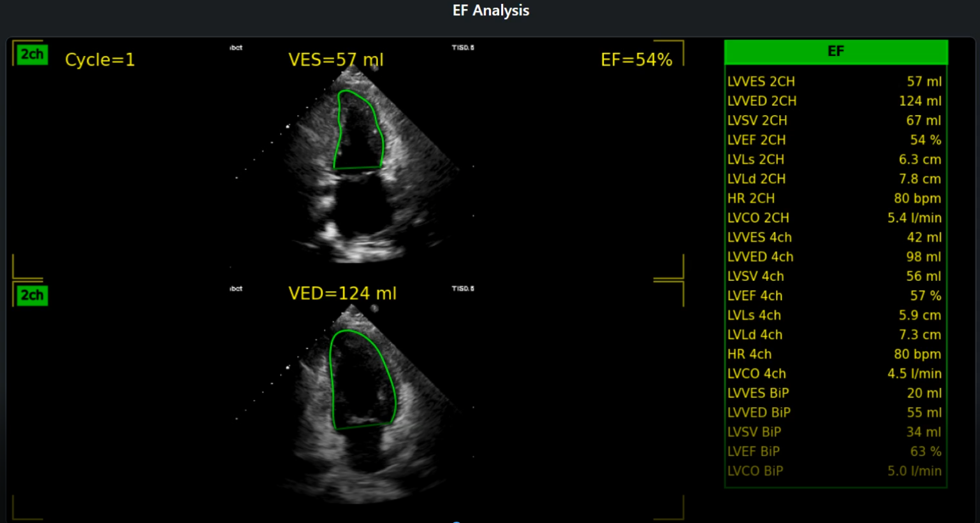This screenshot has width=980, height=523.
Task: Select the green EF results header
Action: (x=835, y=52)
